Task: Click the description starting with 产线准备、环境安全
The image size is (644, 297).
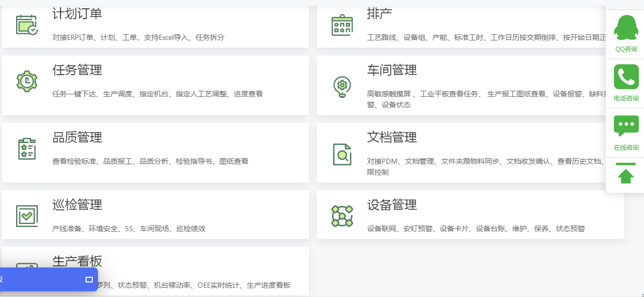Action: coord(129,229)
